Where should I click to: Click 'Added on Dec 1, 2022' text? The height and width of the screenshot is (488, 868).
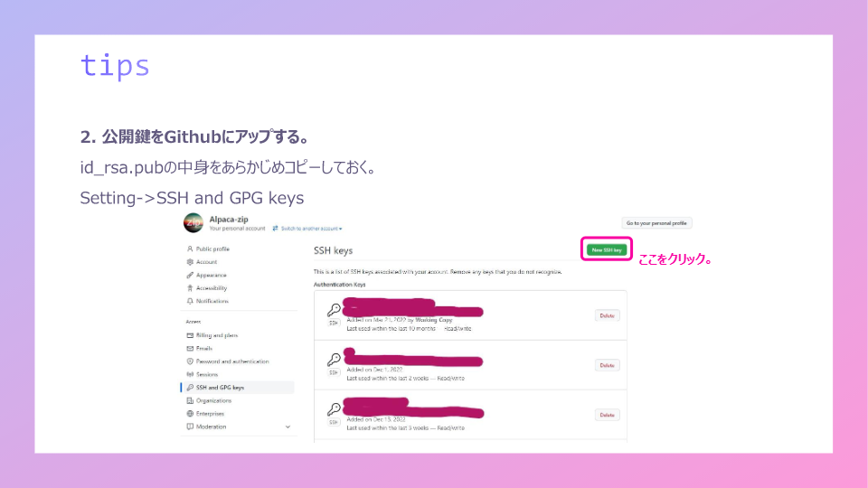coord(374,370)
